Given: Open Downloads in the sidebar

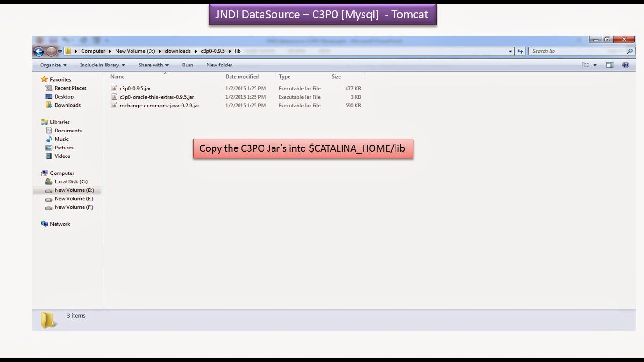Looking at the screenshot, I should point(67,105).
